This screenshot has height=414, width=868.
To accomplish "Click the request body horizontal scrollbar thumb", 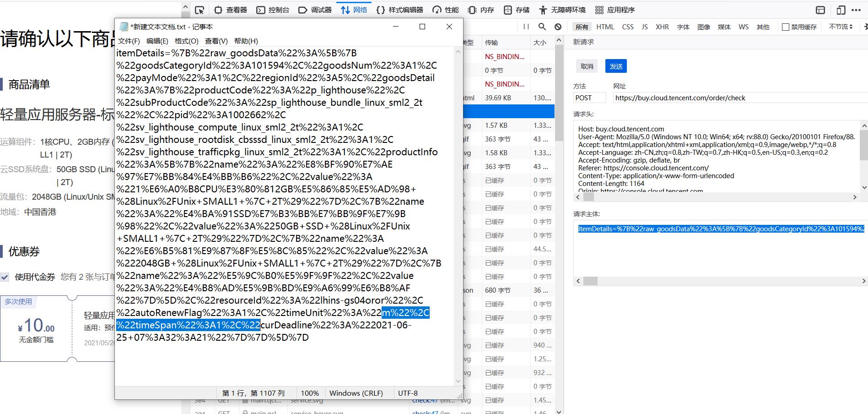I will (590, 281).
